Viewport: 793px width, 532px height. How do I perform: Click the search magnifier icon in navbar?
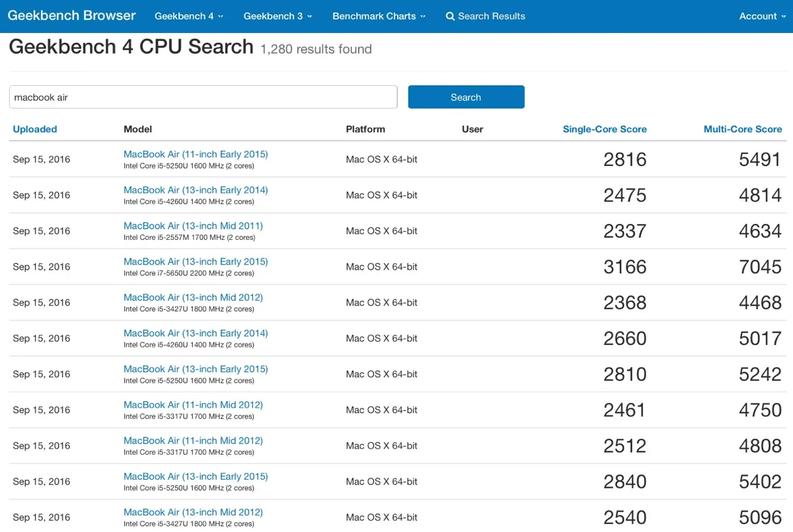point(450,17)
